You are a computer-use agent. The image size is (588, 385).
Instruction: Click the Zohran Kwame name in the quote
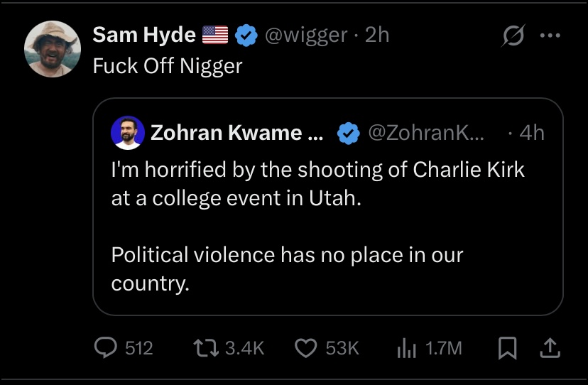click(234, 133)
